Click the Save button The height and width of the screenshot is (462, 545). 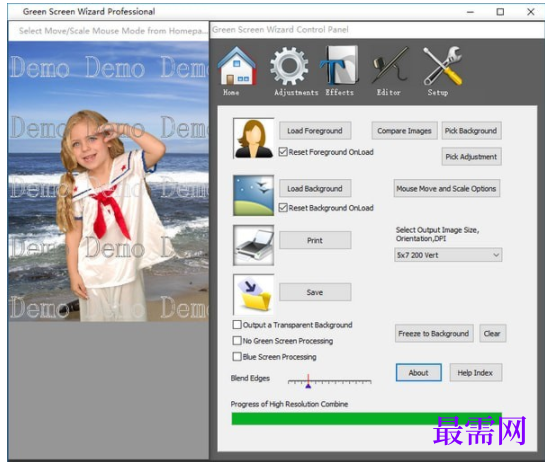(x=315, y=292)
